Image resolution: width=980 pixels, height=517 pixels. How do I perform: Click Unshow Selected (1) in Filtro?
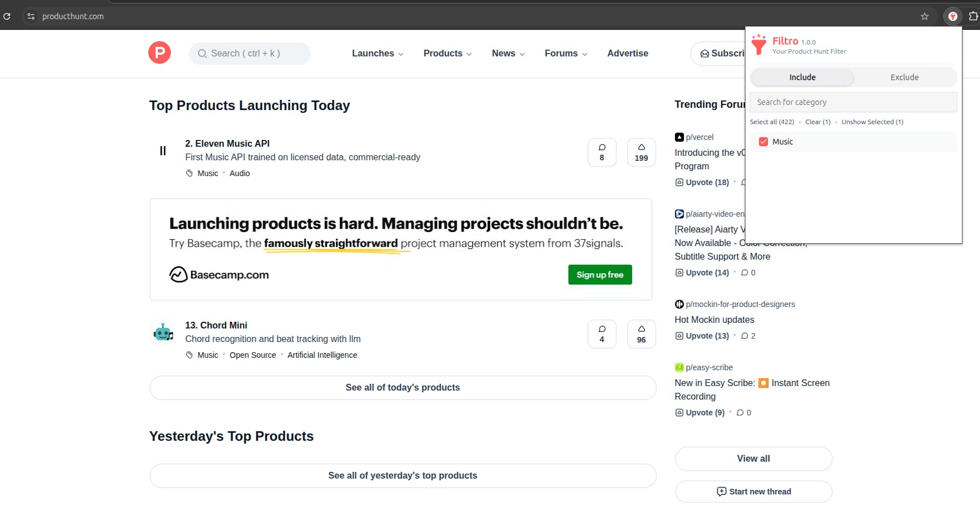(x=872, y=122)
